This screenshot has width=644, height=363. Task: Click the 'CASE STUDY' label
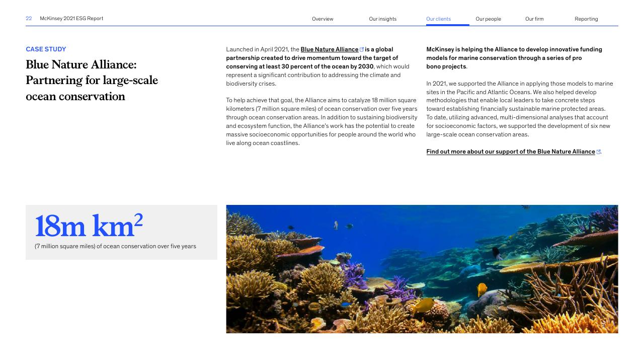[46, 49]
